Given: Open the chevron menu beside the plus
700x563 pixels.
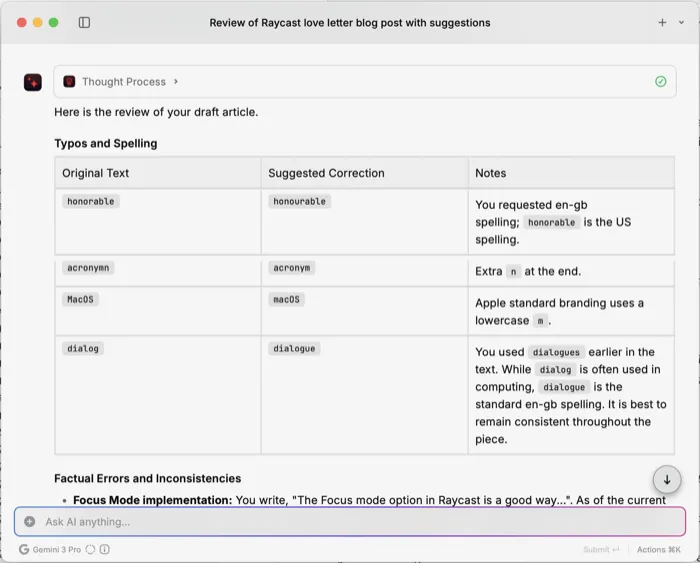Looking at the screenshot, I should point(680,22).
